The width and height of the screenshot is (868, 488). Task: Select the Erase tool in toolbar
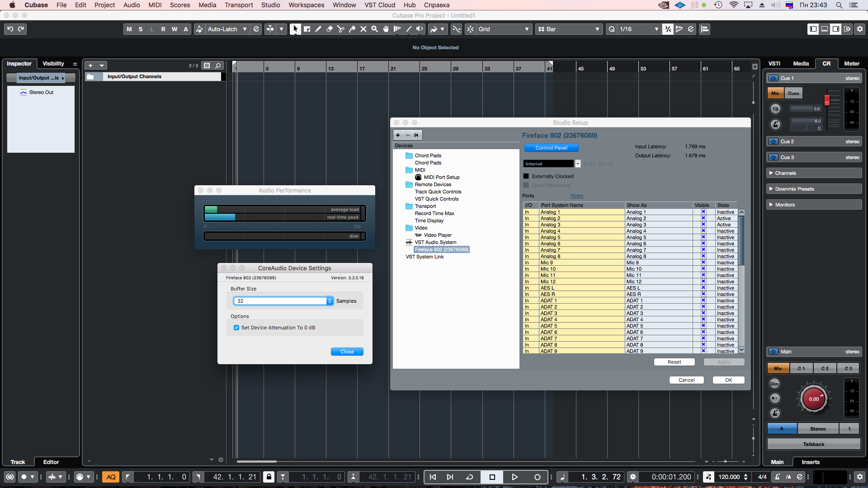click(330, 29)
